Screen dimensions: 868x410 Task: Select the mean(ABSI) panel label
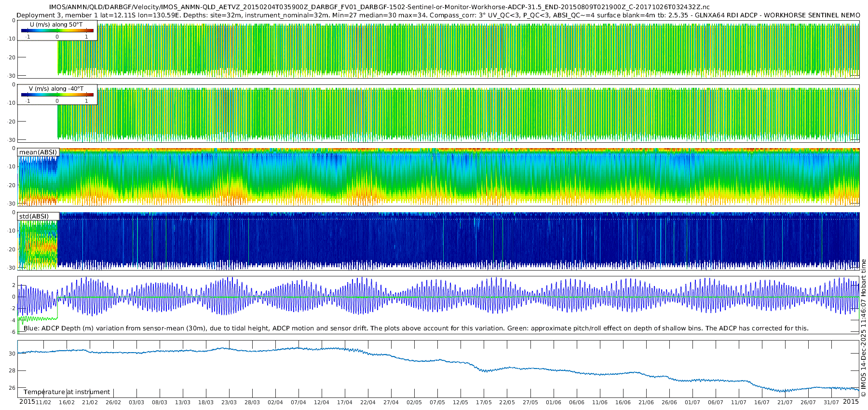39,152
